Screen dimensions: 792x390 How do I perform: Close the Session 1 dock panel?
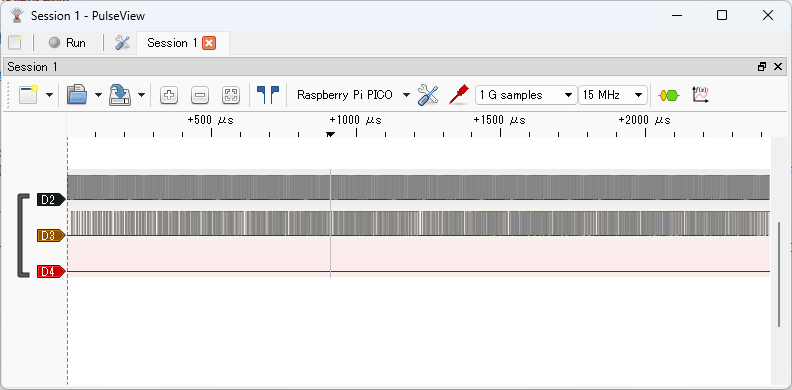[778, 67]
